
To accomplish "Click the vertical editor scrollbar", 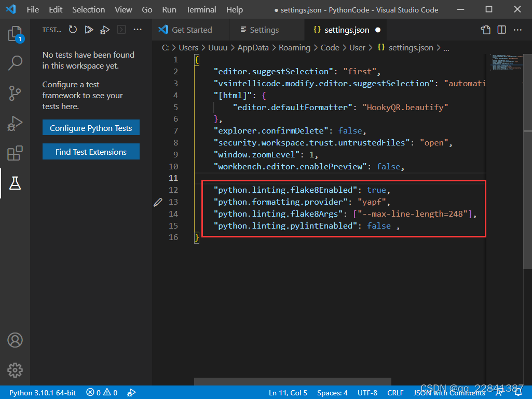I will pyautogui.click(x=528, y=161).
